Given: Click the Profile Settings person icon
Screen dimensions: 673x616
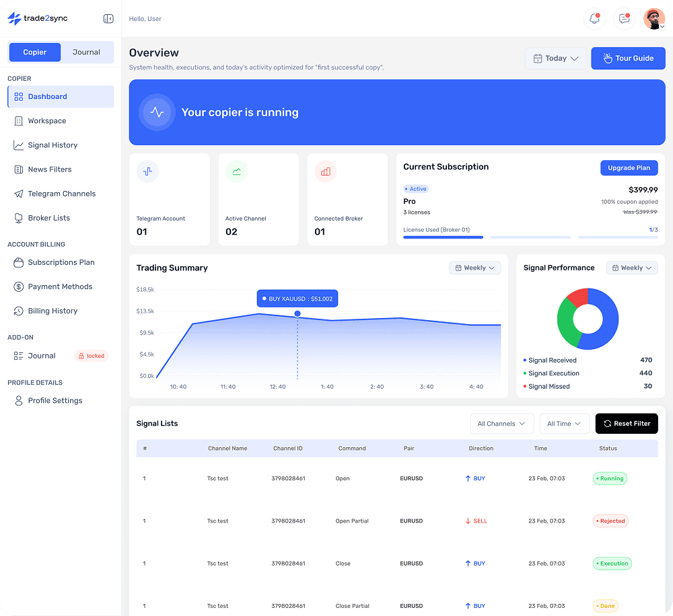Looking at the screenshot, I should point(18,401).
